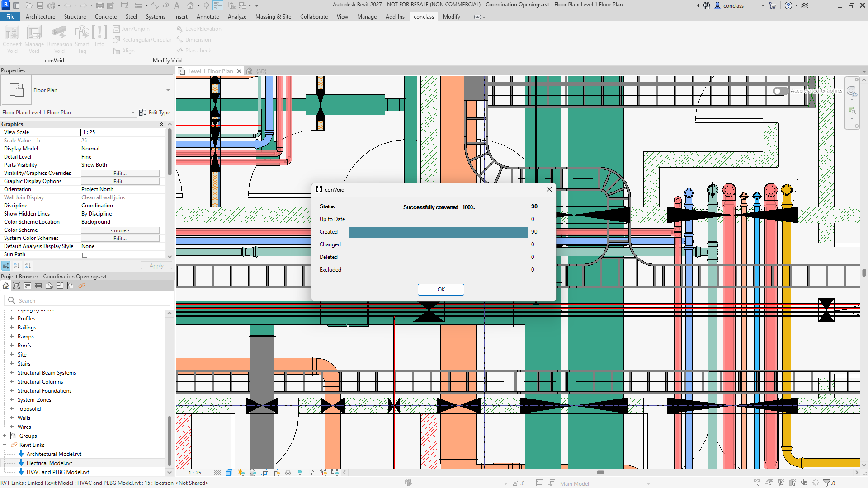Screen dimensions: 868x488
Task: Click the Edit Type button
Action: [x=155, y=113]
